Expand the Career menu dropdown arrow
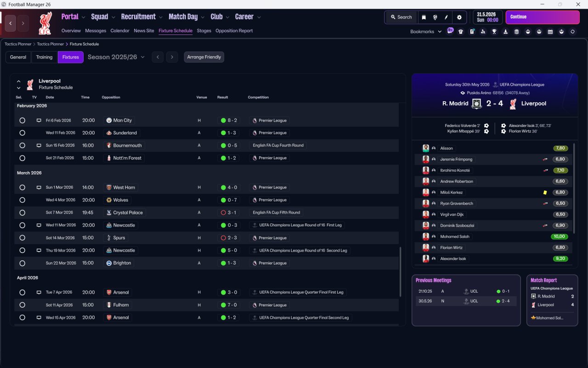Viewport: 588px width, 368px height. click(x=259, y=17)
